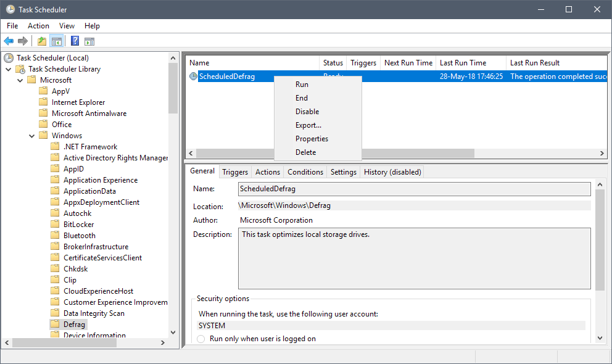Click the ScheduledDefrag task clock icon

click(193, 77)
